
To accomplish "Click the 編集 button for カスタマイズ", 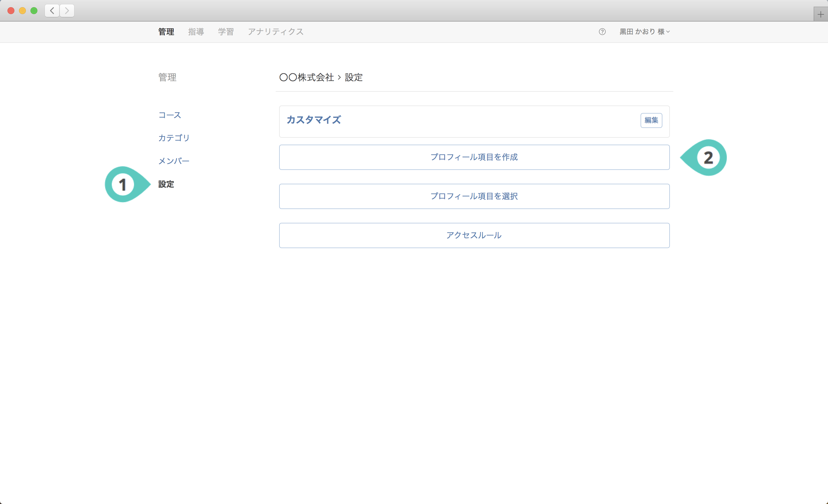I will [651, 120].
